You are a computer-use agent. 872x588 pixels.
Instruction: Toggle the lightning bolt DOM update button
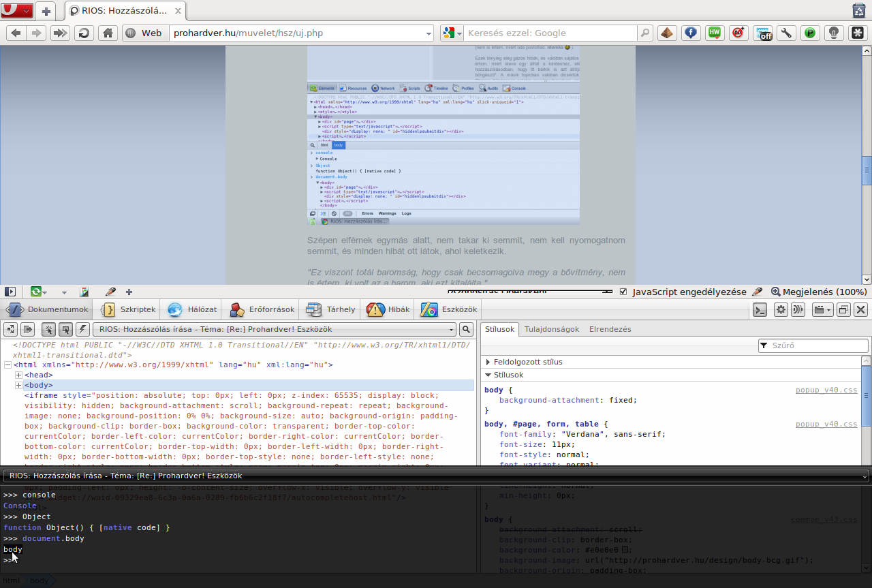82,329
